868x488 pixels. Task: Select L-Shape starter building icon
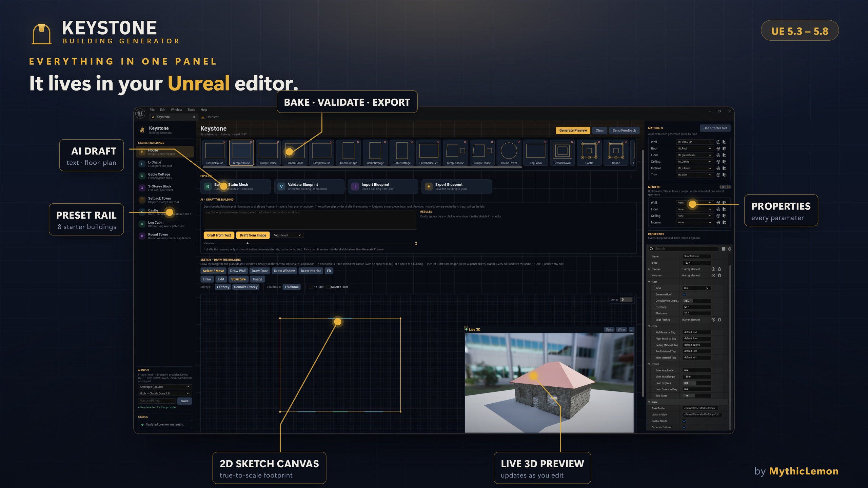point(142,164)
